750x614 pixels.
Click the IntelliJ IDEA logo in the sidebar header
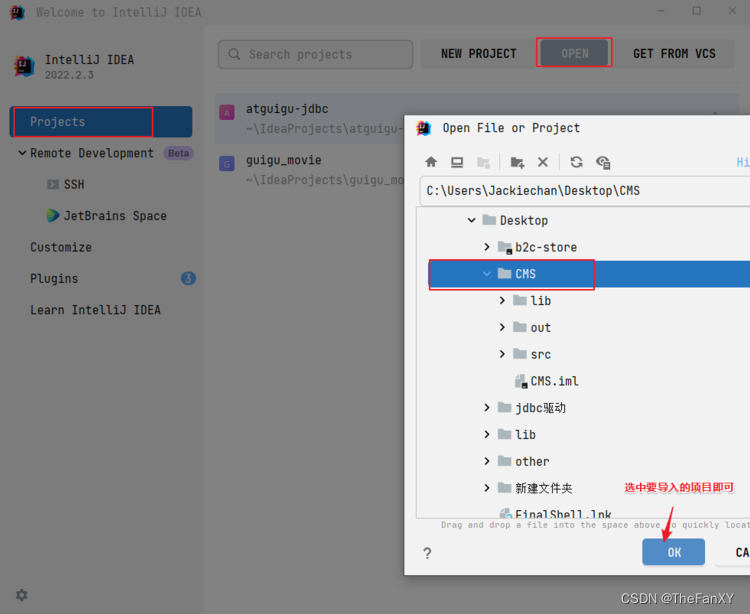pos(24,66)
